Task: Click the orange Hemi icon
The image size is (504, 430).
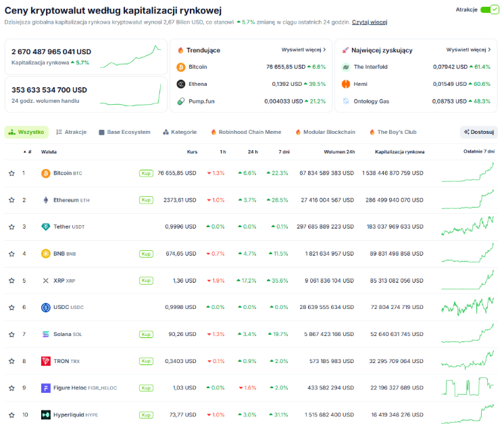Action: click(346, 85)
